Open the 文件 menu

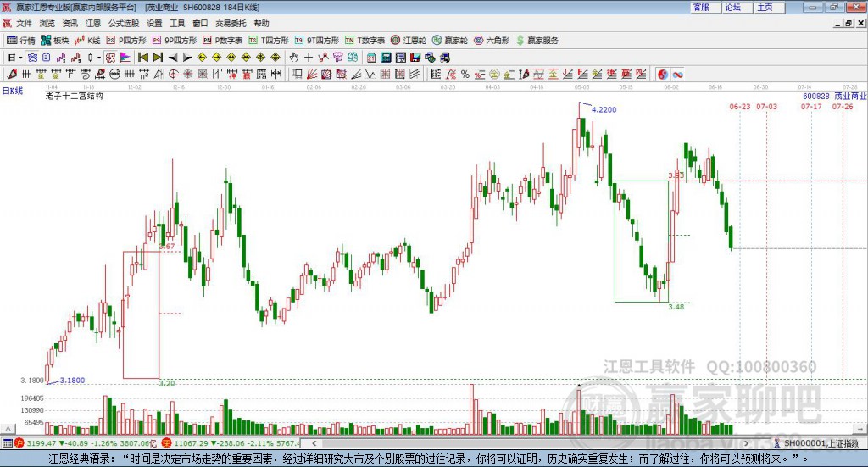[24, 23]
